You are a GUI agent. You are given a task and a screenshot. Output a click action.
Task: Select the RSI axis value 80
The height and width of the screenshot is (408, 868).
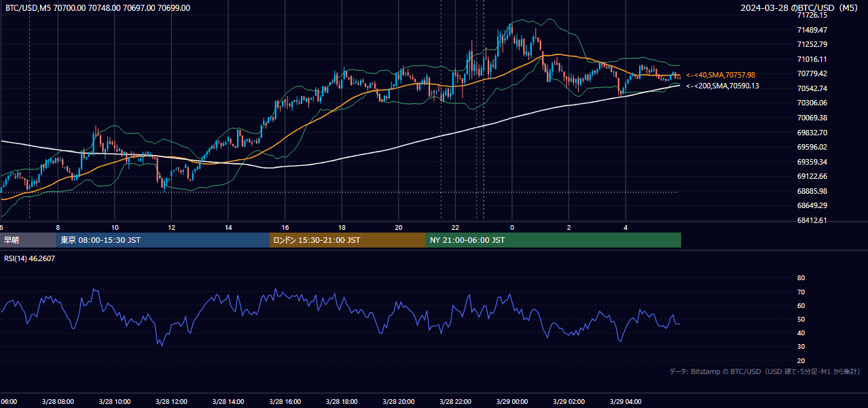coord(801,278)
